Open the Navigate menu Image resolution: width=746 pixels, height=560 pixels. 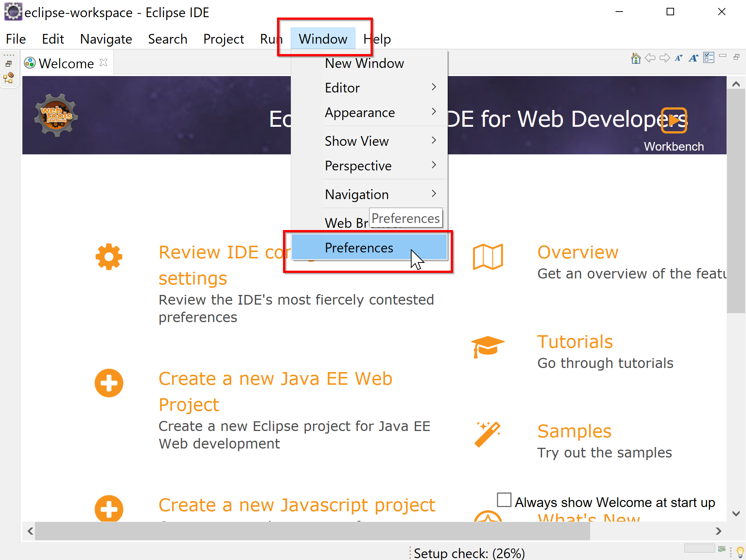[x=106, y=39]
